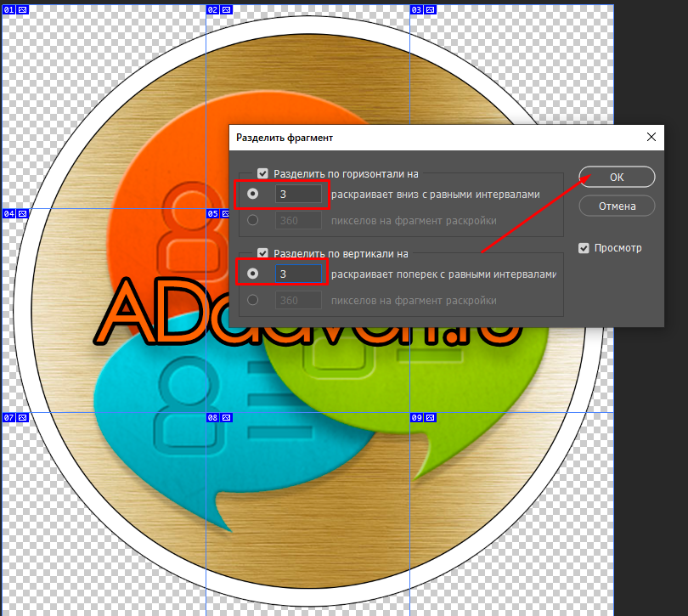Image resolution: width=688 pixels, height=616 pixels.
Task: Toggle the Просмотр checkbox
Action: pyautogui.click(x=584, y=248)
